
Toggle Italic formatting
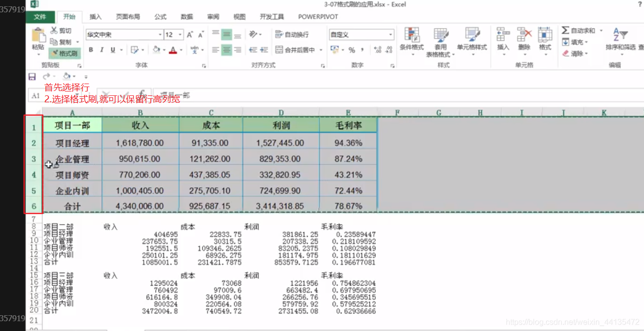[x=102, y=50]
